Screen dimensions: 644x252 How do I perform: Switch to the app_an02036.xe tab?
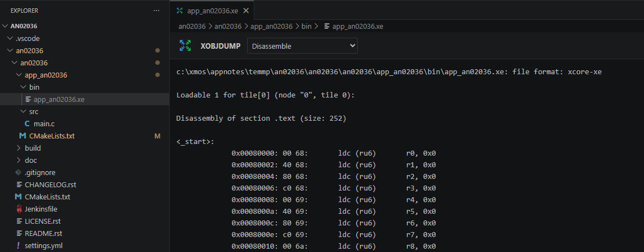pos(212,11)
